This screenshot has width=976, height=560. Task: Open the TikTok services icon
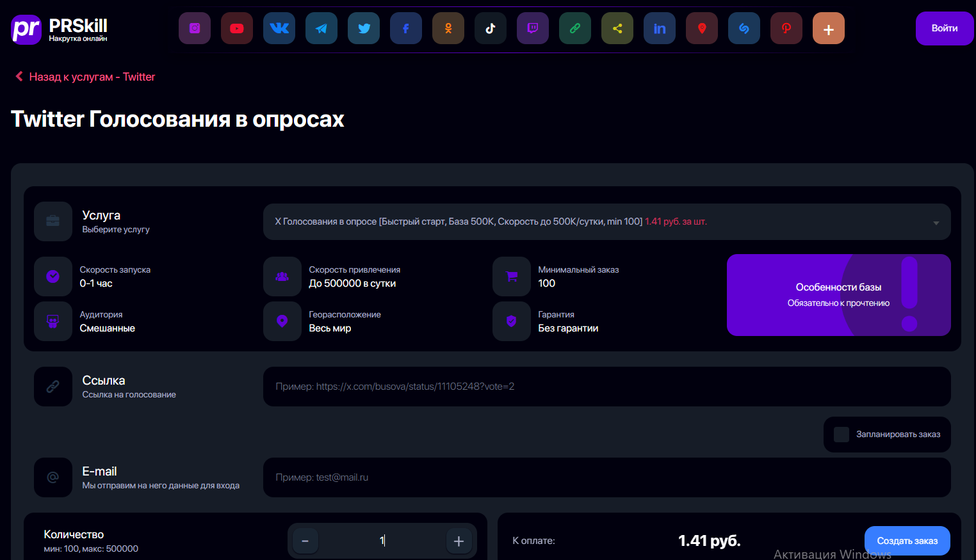491,28
